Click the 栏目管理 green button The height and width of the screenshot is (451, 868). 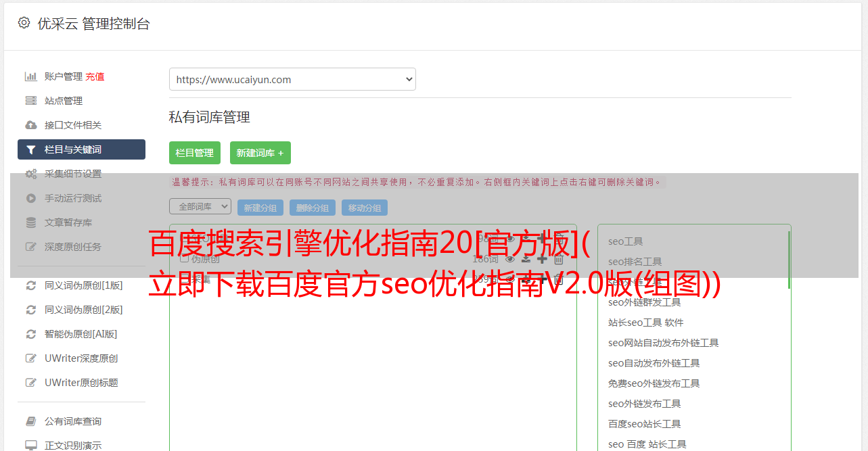point(195,153)
